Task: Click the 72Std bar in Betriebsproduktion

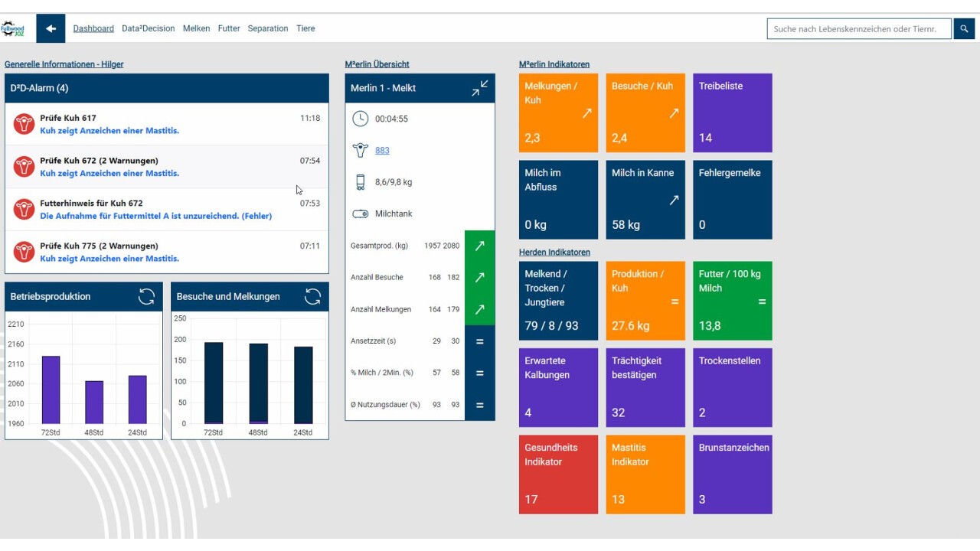Action: click(51, 390)
